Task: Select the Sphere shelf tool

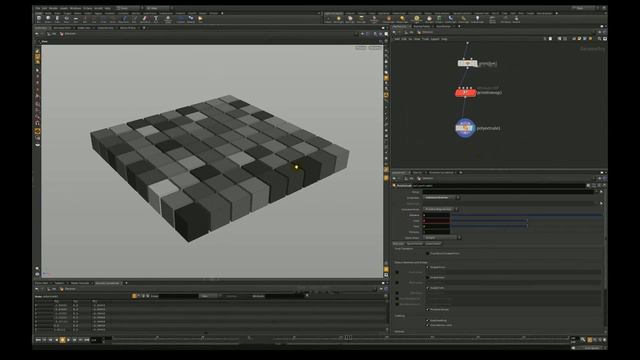Action: tap(48, 19)
